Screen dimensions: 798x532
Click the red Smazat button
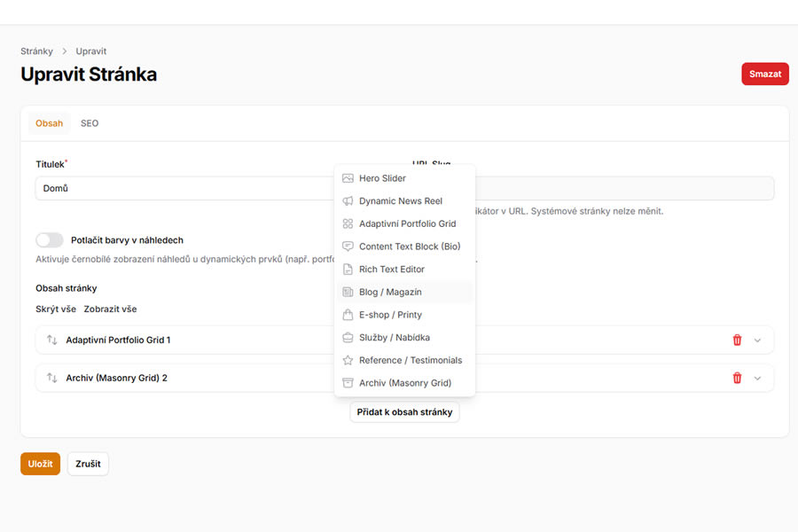(764, 74)
